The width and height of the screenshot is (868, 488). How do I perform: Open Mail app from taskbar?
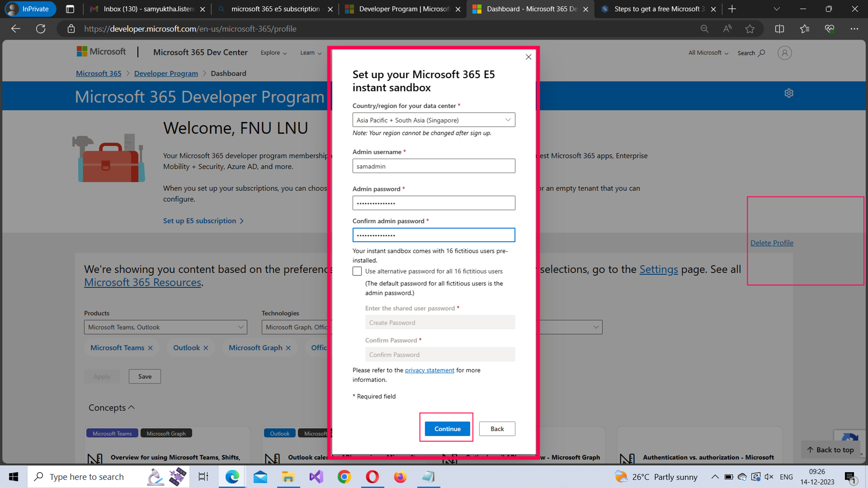(260, 477)
